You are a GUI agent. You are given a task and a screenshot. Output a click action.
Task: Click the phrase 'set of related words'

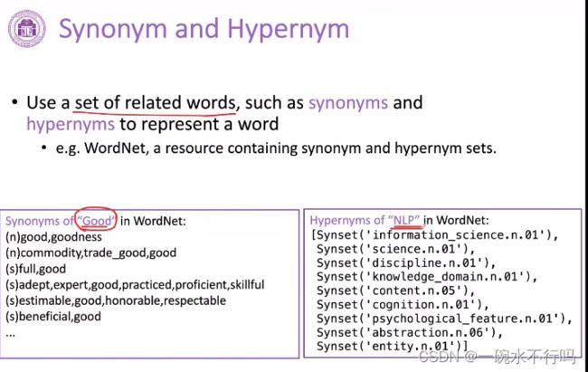pos(155,102)
